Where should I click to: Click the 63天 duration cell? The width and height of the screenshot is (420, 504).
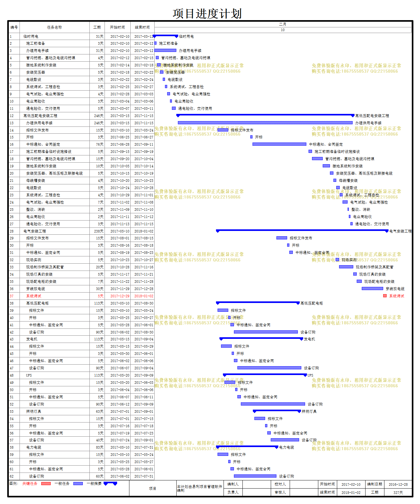point(97,412)
